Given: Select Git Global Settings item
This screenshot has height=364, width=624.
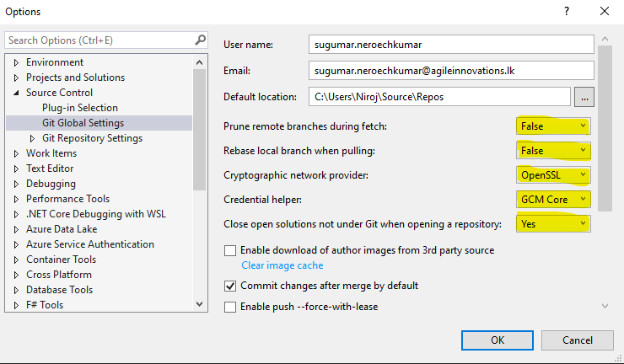Looking at the screenshot, I should point(83,123).
